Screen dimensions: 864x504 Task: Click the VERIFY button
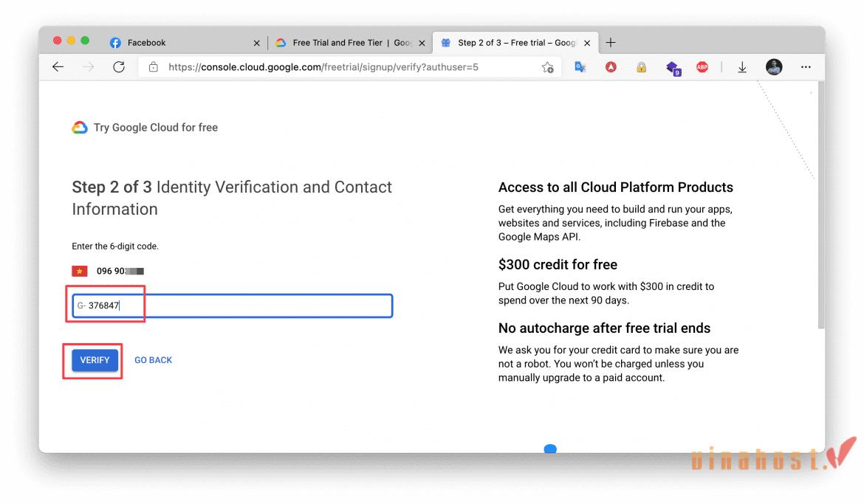(95, 360)
